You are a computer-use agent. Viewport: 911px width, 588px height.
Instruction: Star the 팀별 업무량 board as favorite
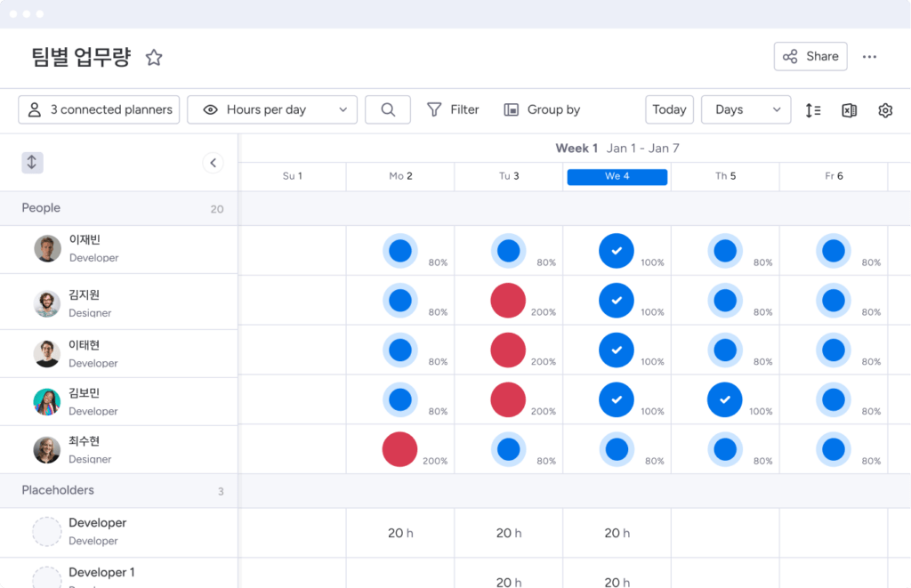tap(154, 58)
